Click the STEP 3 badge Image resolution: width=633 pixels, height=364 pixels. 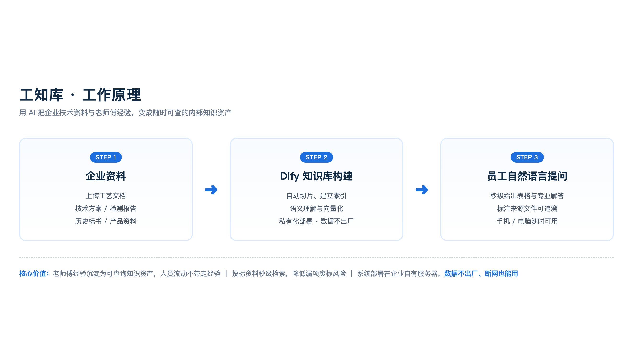(x=527, y=157)
